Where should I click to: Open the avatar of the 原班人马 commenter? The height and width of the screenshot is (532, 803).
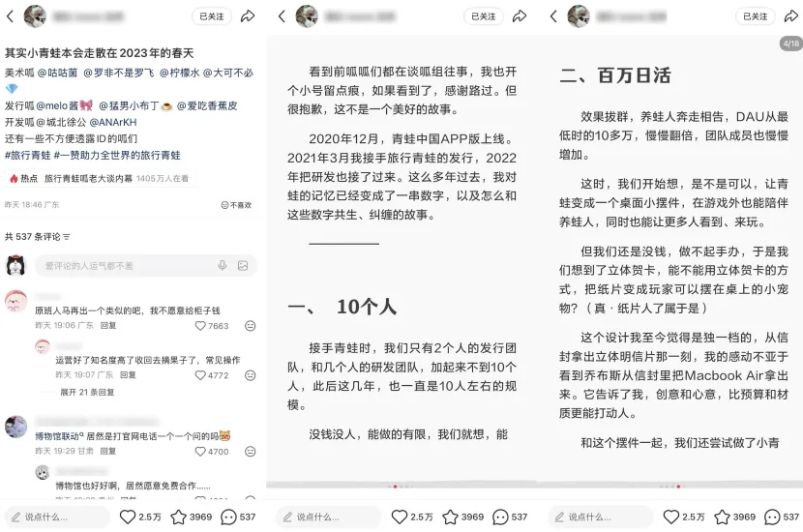(x=15, y=301)
